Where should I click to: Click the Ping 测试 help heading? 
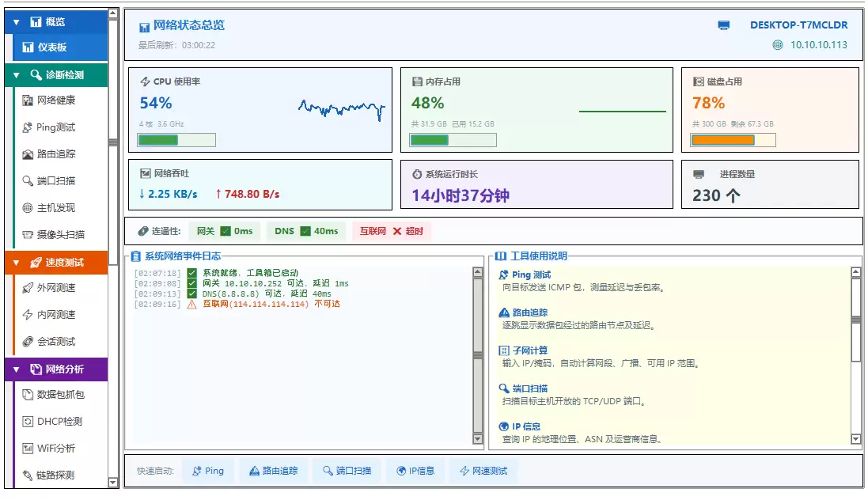point(532,275)
